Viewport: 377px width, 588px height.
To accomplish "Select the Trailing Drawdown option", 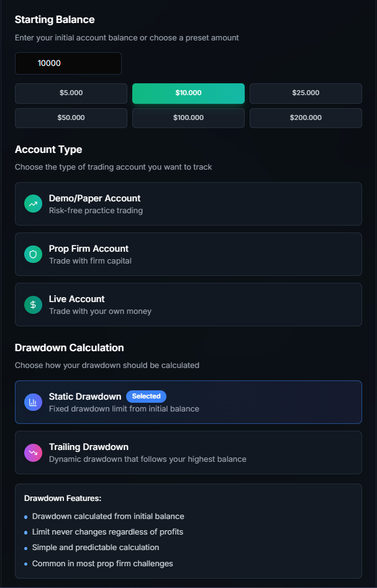I will [188, 452].
